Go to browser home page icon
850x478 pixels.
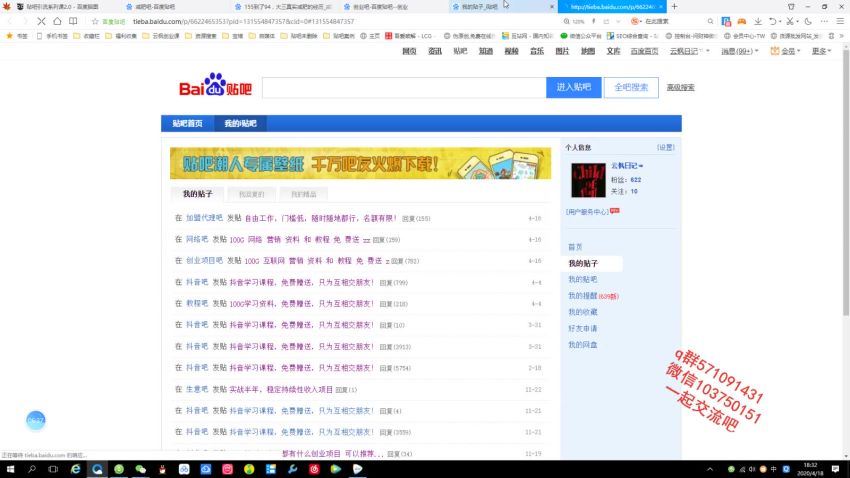coord(57,21)
